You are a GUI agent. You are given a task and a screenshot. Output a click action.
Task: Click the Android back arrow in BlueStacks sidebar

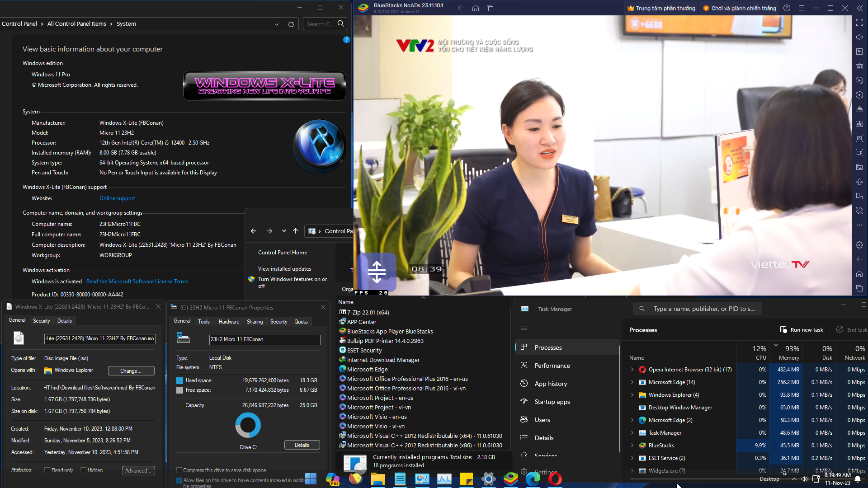pos(859,259)
